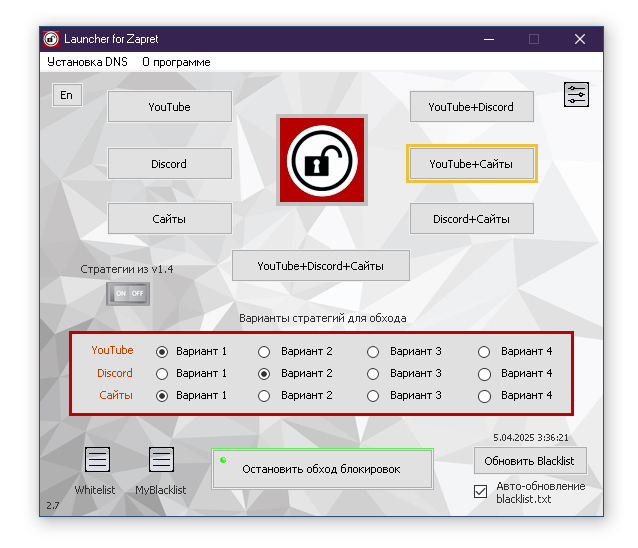The height and width of the screenshot is (548, 638).
Task: Open the Установка DNS menu
Action: tap(87, 62)
